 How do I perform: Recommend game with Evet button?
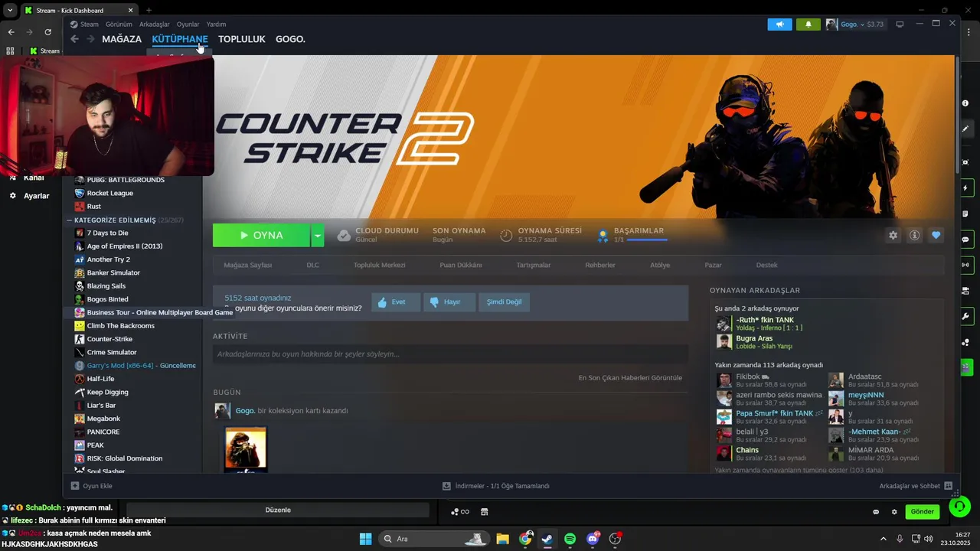(x=396, y=302)
